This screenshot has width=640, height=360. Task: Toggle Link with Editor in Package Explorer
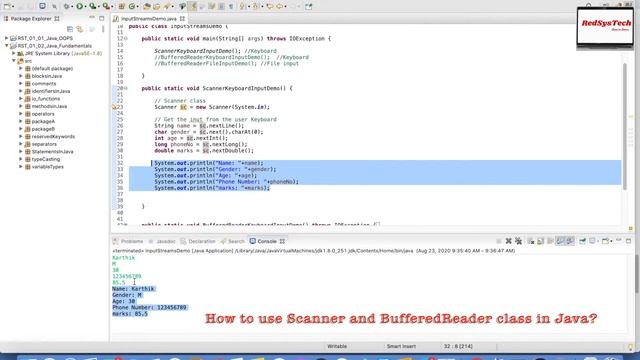tap(80, 29)
